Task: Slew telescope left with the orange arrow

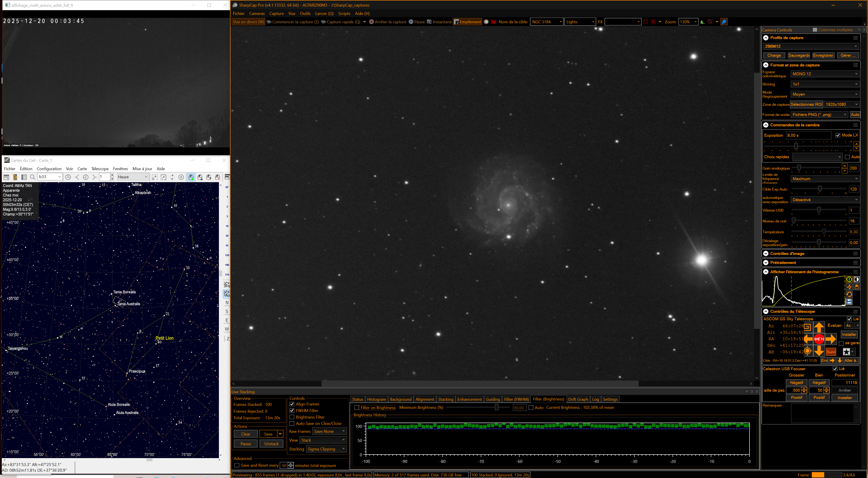Action: point(808,339)
